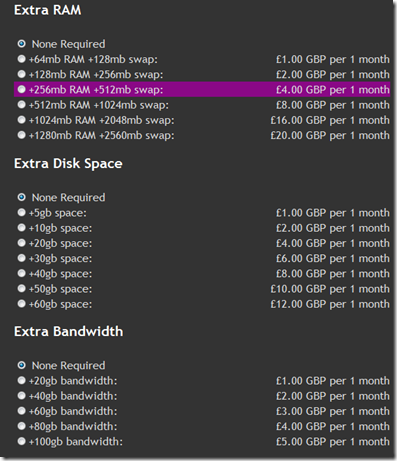
Task: Click price in the +40gb space row
Action: point(333,274)
